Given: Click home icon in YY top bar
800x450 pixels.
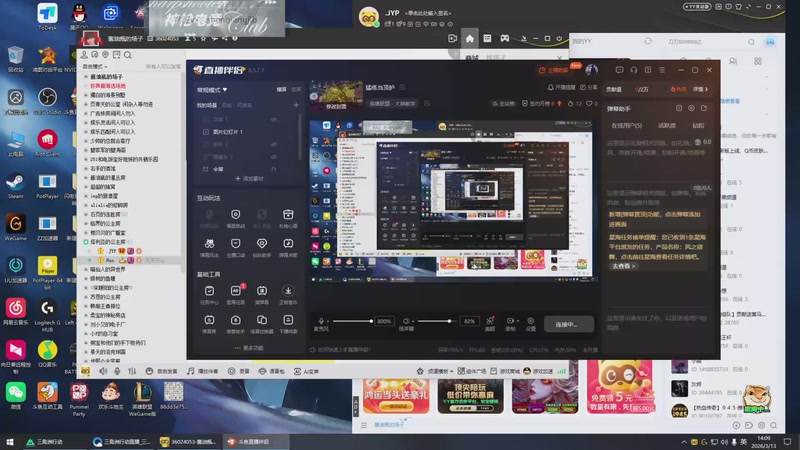Looking at the screenshot, I should click(469, 38).
